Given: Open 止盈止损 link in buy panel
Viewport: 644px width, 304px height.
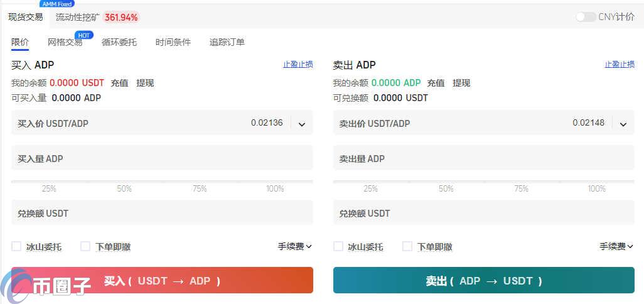Looking at the screenshot, I should point(298,65).
